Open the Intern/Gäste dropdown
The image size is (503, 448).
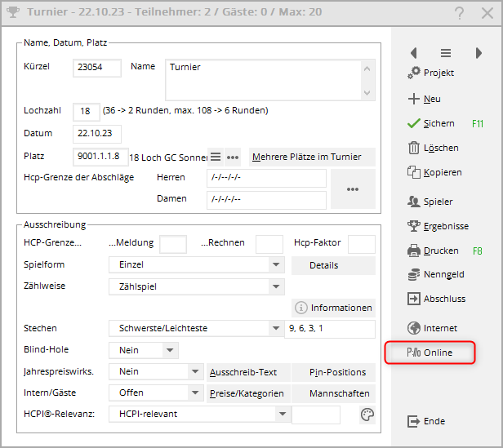click(x=194, y=393)
